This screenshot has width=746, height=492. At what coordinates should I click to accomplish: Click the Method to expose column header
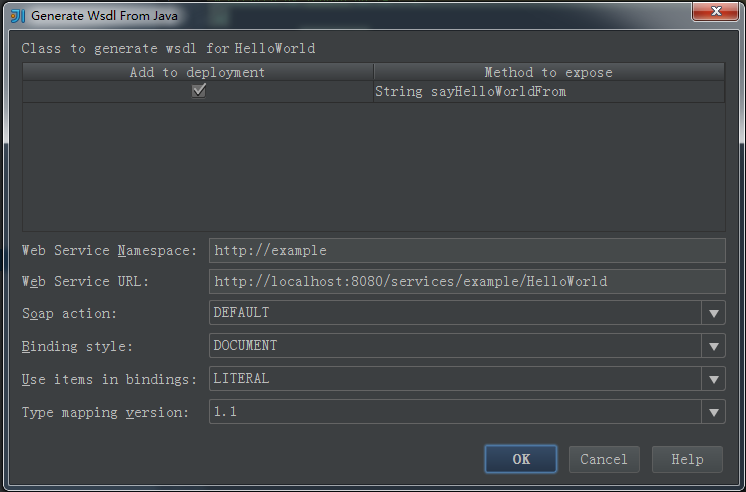549,72
